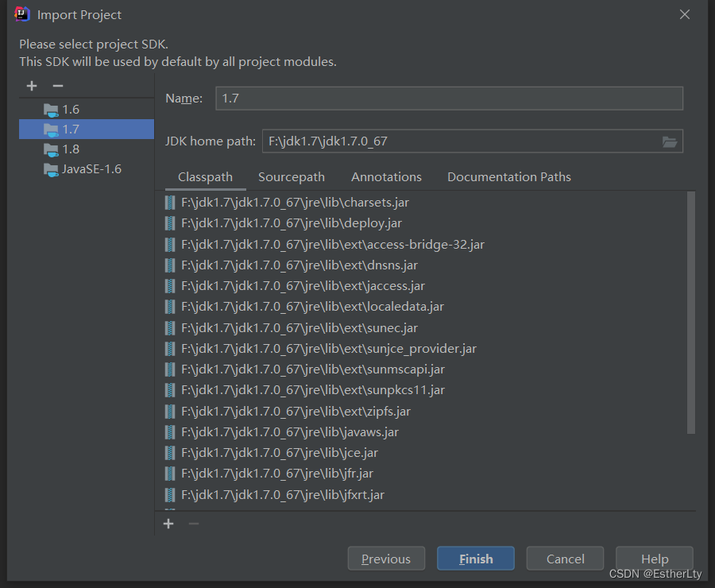Go back with the Previous button
715x588 pixels.
pyautogui.click(x=386, y=559)
